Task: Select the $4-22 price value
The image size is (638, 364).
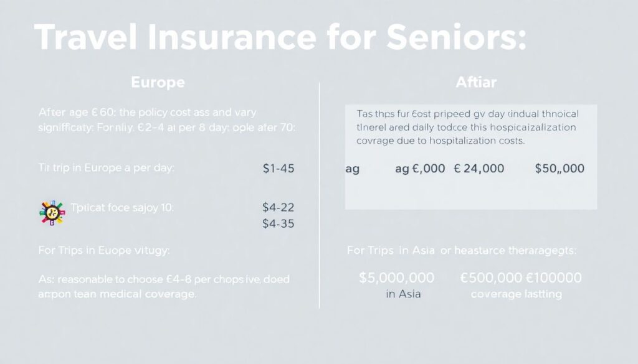Action: pos(279,208)
